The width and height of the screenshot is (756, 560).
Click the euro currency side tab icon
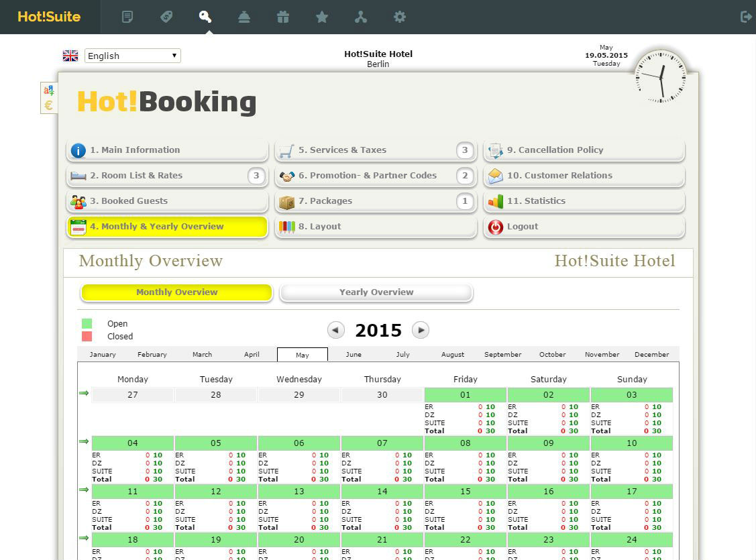49,105
